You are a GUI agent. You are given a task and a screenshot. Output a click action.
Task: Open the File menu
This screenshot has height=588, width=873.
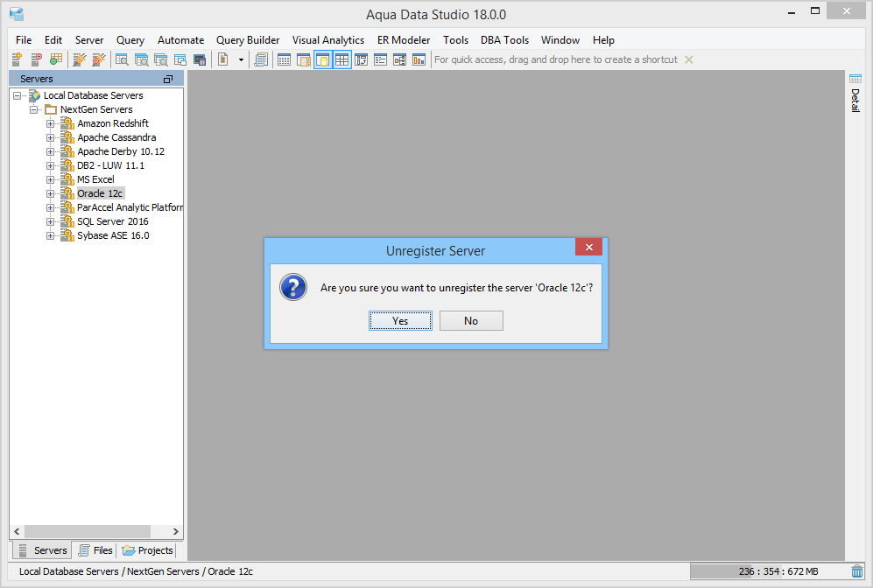pyautogui.click(x=24, y=40)
